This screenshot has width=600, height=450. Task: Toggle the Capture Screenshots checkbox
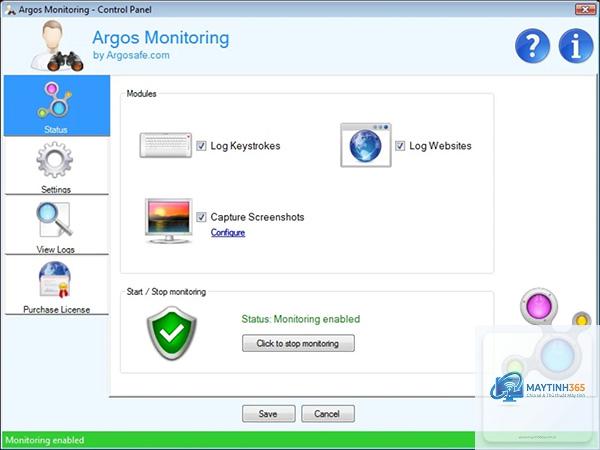pos(201,217)
